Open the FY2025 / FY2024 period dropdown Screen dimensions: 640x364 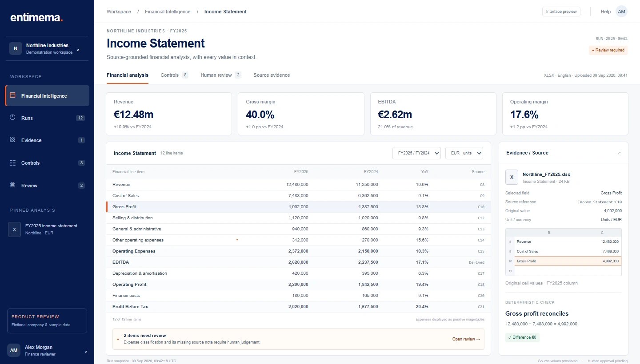pyautogui.click(x=416, y=153)
